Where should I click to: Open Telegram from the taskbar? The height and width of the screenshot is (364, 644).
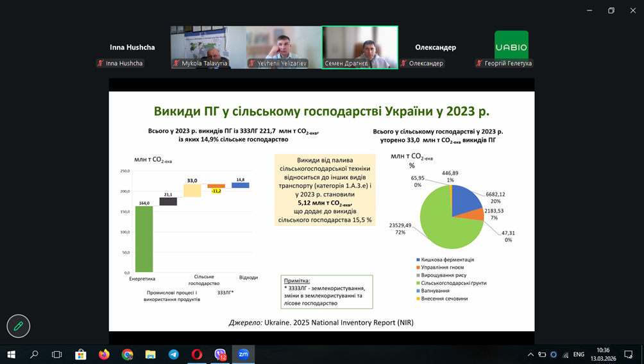(174, 354)
